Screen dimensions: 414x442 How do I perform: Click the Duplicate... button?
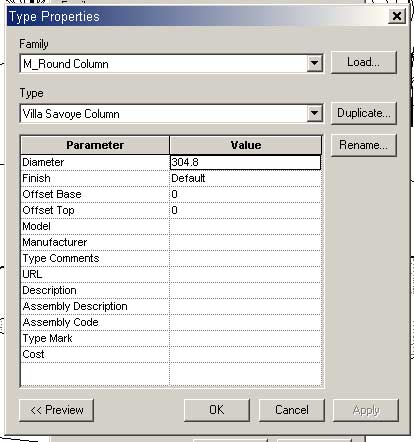pos(364,113)
